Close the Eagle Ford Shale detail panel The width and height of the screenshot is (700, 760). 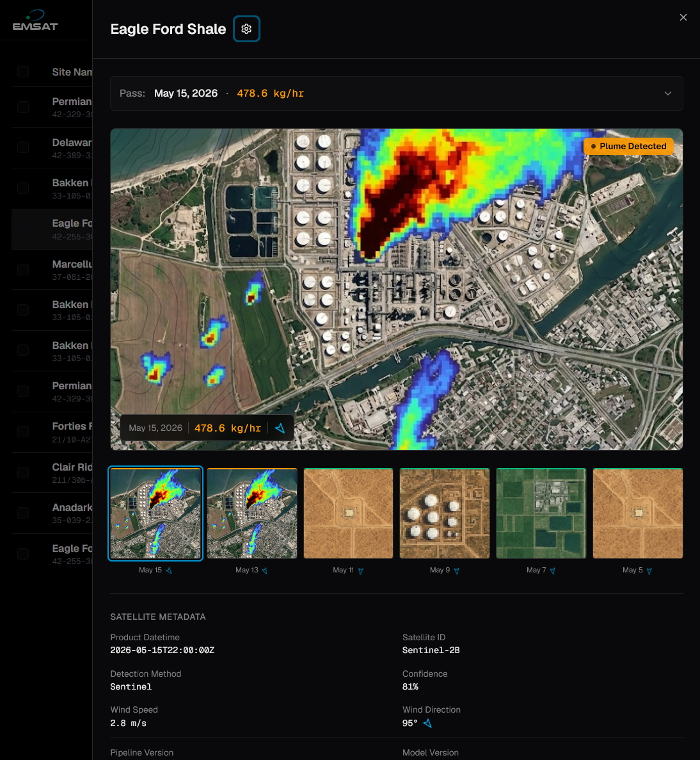point(683,17)
